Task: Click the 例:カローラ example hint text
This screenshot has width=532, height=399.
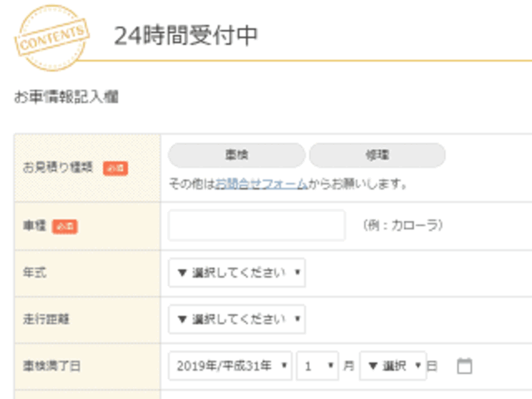Action: (403, 225)
